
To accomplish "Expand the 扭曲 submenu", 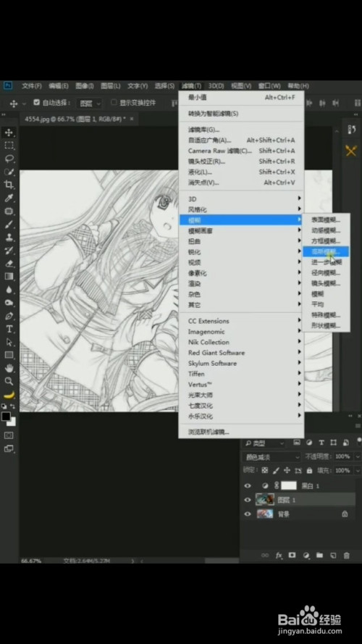I will 241,241.
